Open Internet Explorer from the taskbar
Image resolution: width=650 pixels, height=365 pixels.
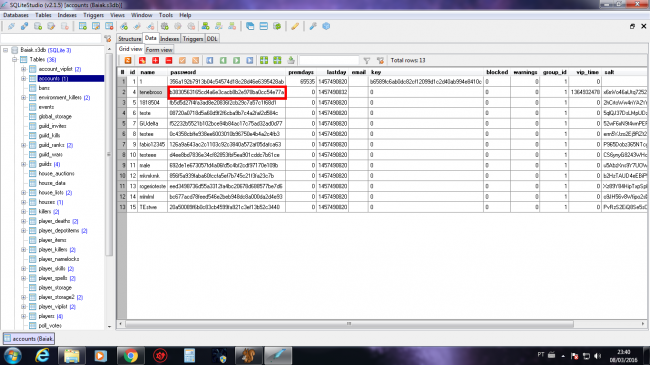tap(42, 355)
